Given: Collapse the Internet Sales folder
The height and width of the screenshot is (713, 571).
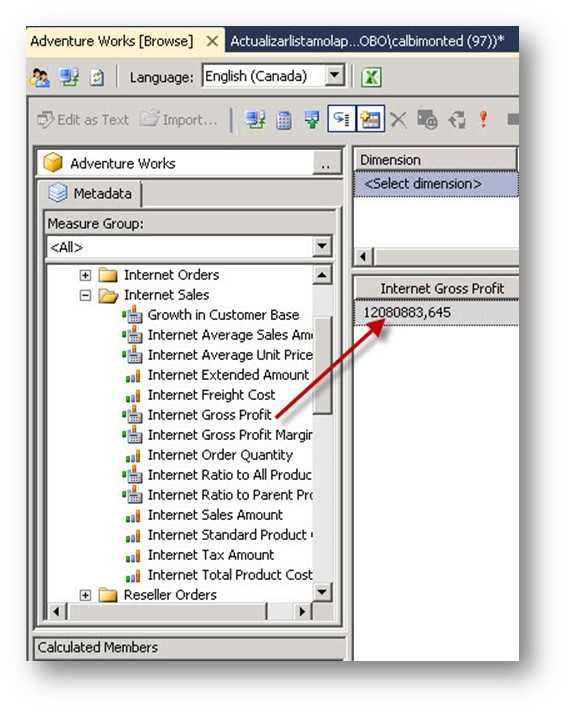Looking at the screenshot, I should [x=85, y=296].
